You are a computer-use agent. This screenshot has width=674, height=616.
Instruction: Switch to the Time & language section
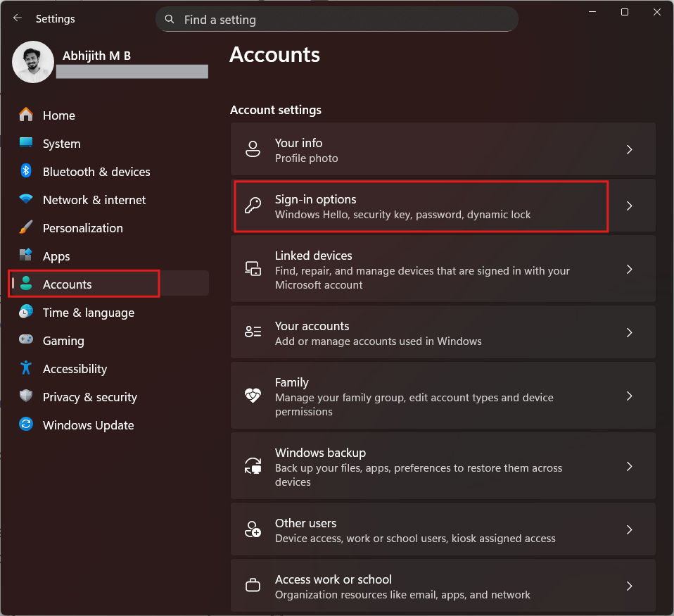click(88, 312)
